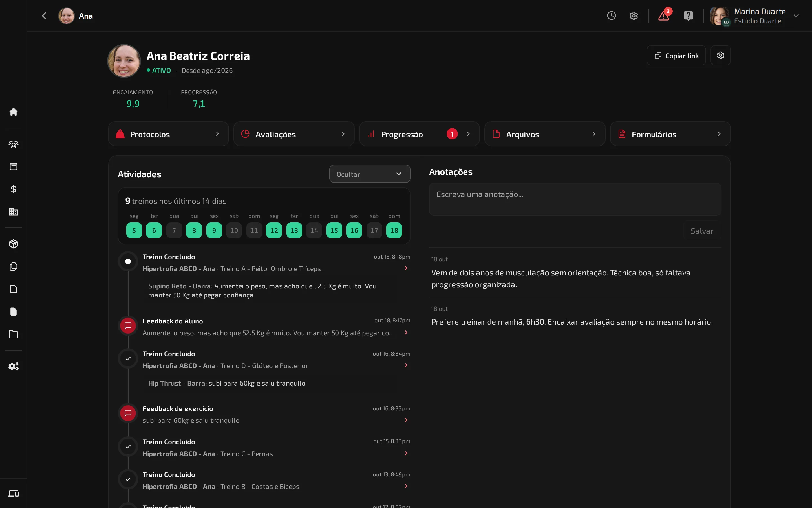The height and width of the screenshot is (508, 812).
Task: Open the Ocultar dropdown in Atividades
Action: click(x=369, y=174)
